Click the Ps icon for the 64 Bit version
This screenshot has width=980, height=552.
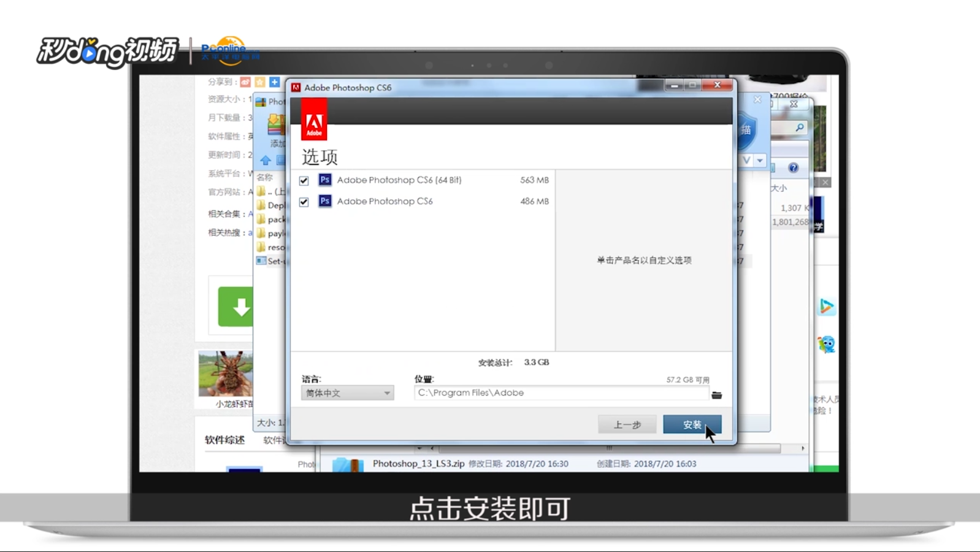coord(325,180)
